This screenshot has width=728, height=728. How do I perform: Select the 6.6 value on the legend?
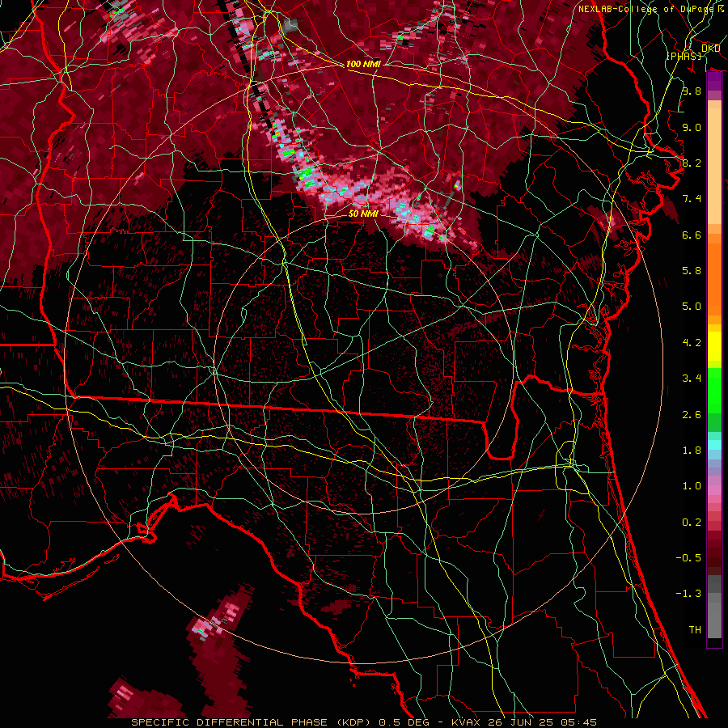692,235
